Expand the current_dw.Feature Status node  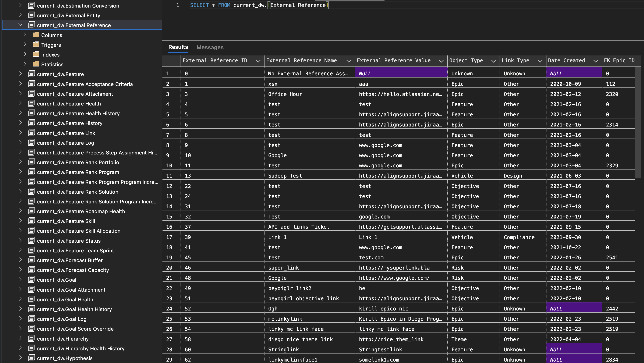[20, 240]
